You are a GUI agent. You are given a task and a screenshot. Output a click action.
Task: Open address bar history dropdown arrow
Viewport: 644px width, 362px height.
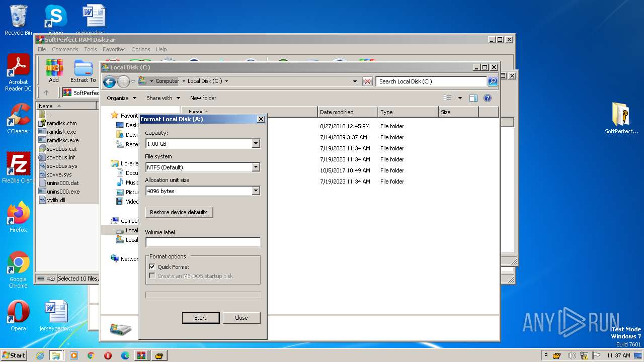(x=355, y=81)
